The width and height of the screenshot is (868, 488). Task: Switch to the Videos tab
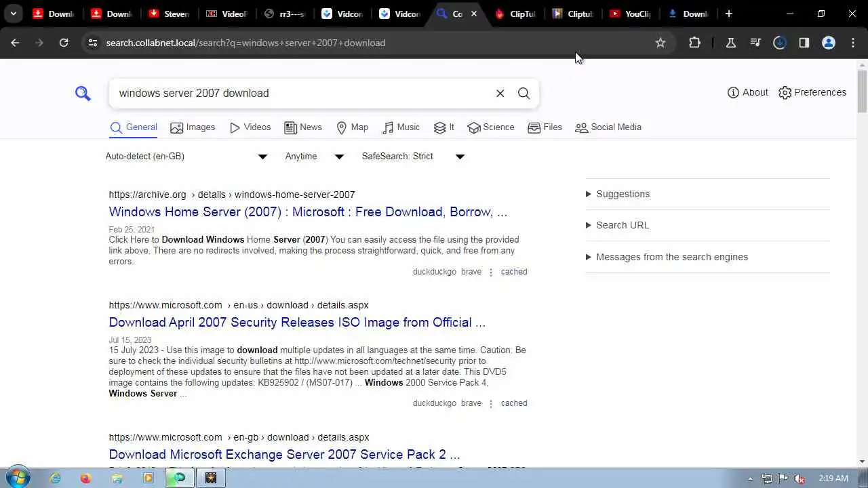pyautogui.click(x=250, y=127)
